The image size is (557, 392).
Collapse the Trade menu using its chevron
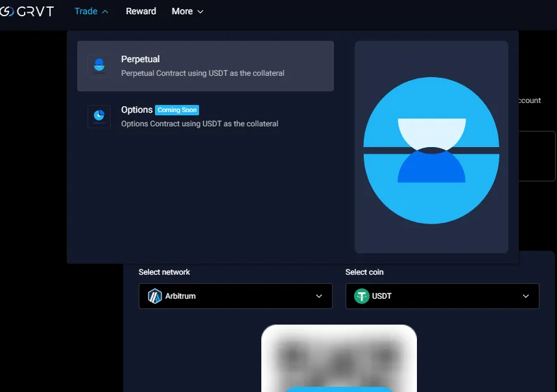[x=106, y=12]
